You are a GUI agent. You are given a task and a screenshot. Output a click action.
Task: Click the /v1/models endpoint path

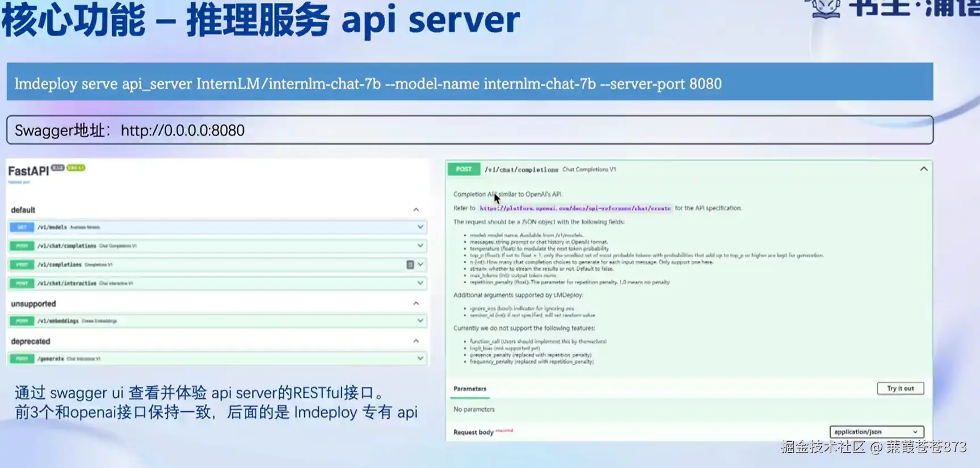pyautogui.click(x=52, y=227)
